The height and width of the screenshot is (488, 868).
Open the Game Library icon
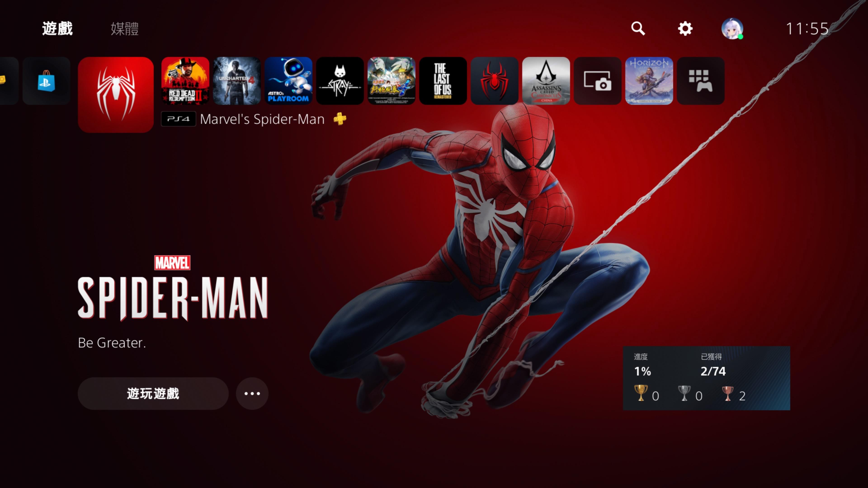coord(701,81)
